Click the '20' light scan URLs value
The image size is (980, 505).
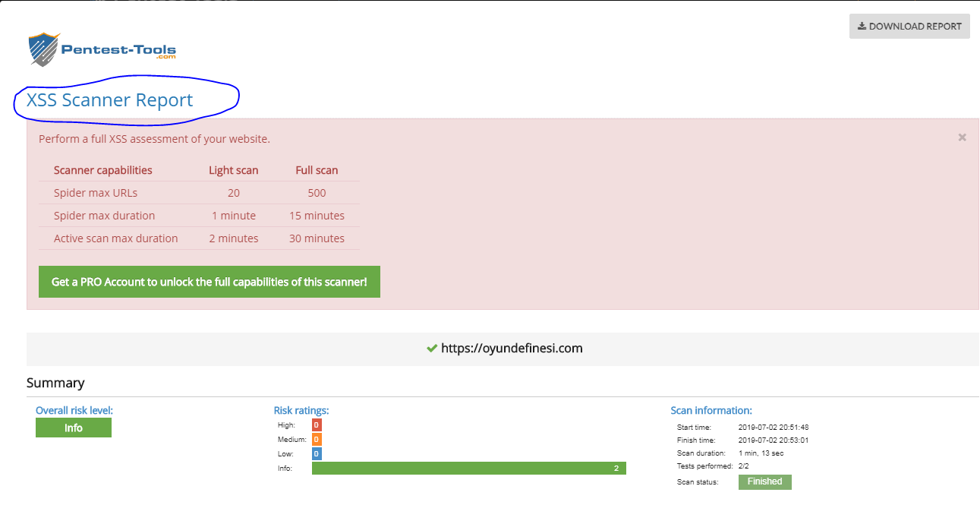point(234,193)
